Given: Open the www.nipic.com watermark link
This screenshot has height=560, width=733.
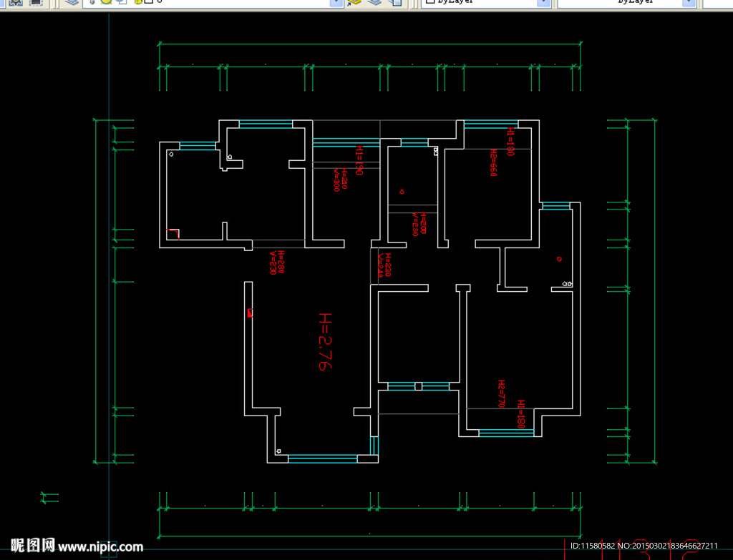Looking at the screenshot, I should 101,547.
